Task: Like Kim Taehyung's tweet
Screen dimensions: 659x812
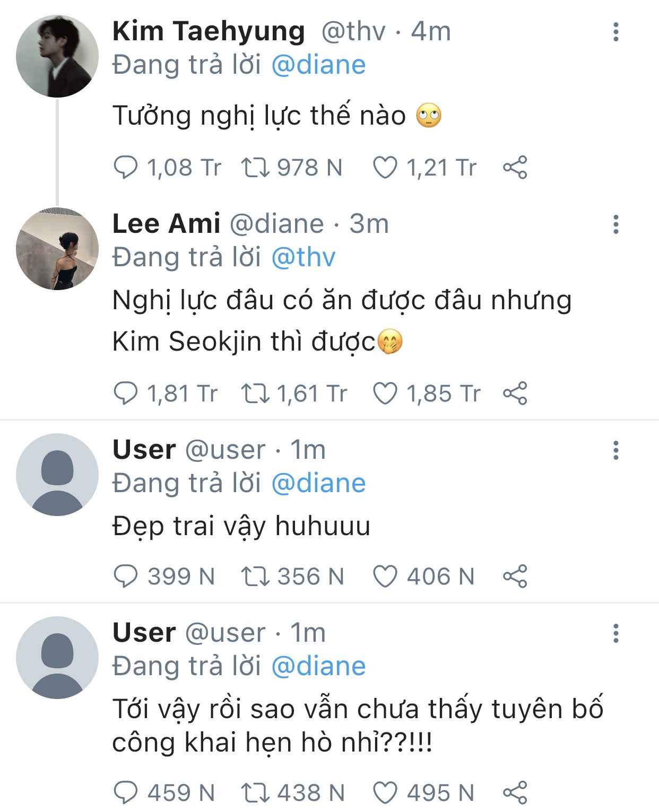Action: coord(385,168)
